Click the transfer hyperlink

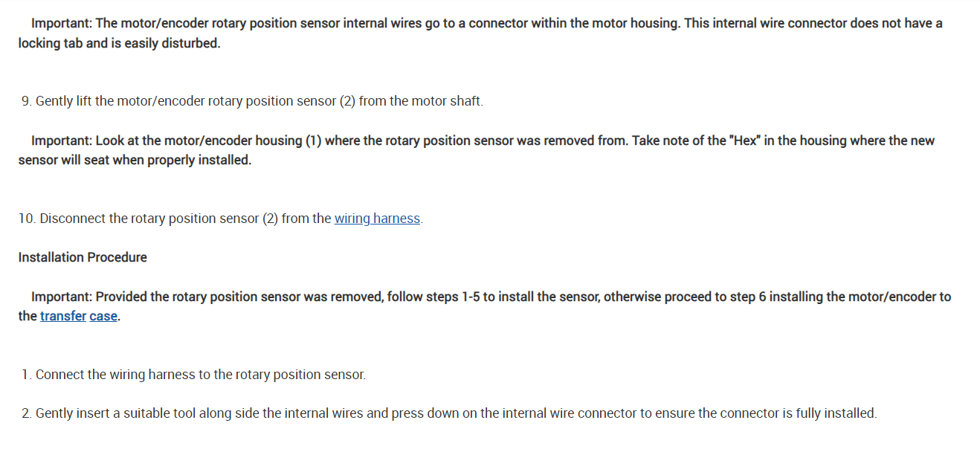pyautogui.click(x=63, y=316)
